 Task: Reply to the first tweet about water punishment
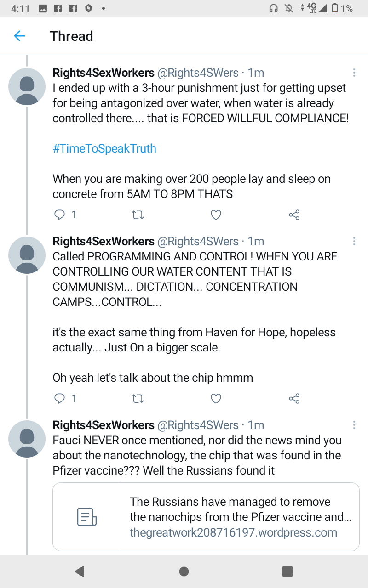click(60, 215)
